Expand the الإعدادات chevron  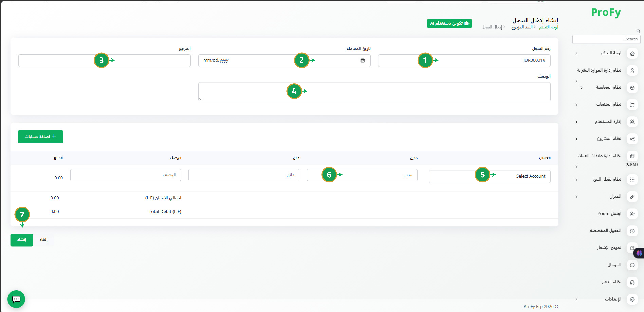pos(576,299)
